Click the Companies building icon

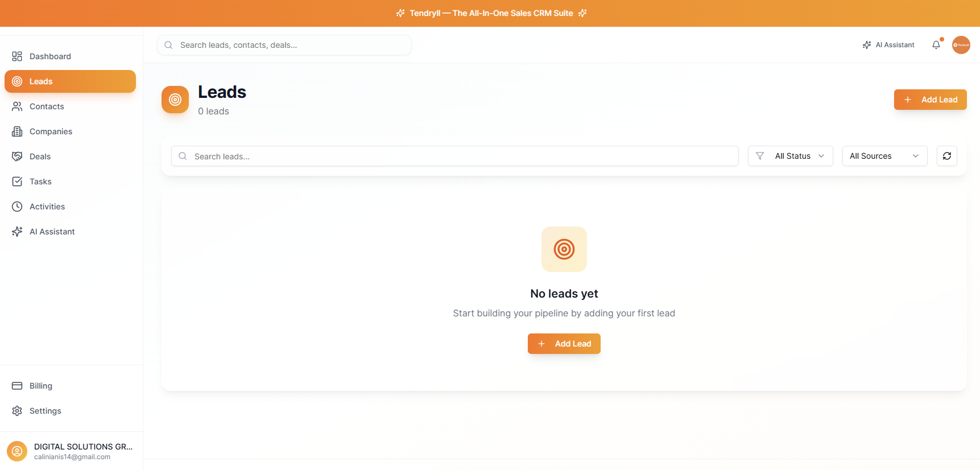tap(17, 131)
